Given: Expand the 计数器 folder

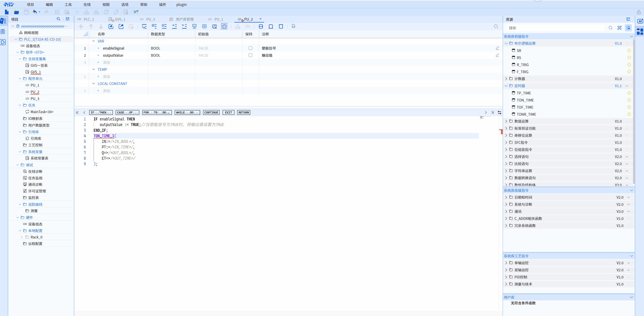Looking at the screenshot, I should [506, 79].
